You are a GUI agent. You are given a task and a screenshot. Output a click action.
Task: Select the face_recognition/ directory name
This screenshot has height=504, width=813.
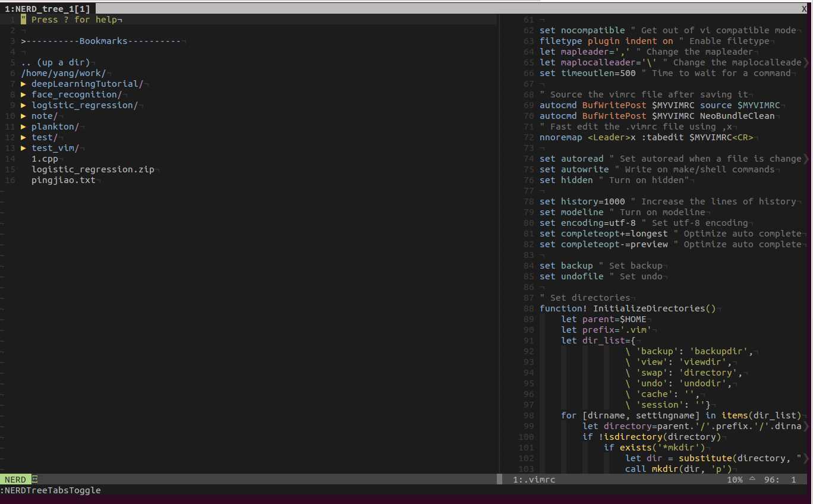[77, 94]
